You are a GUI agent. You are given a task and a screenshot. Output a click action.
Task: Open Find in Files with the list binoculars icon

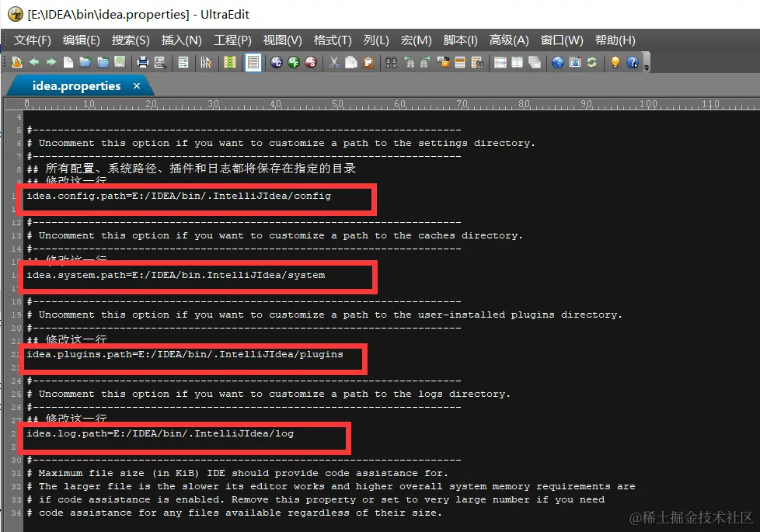click(x=477, y=62)
